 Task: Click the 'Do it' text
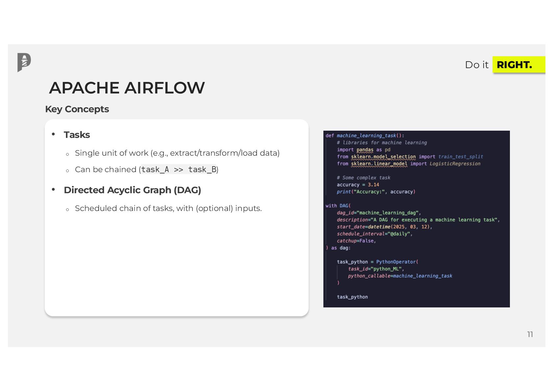click(x=477, y=65)
